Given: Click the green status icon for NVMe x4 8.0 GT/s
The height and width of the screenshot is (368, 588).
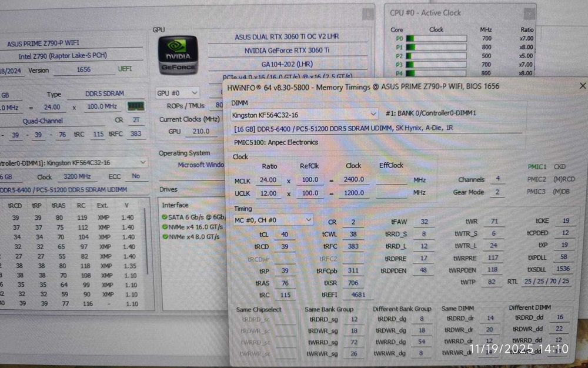Looking at the screenshot, I should pos(165,237).
